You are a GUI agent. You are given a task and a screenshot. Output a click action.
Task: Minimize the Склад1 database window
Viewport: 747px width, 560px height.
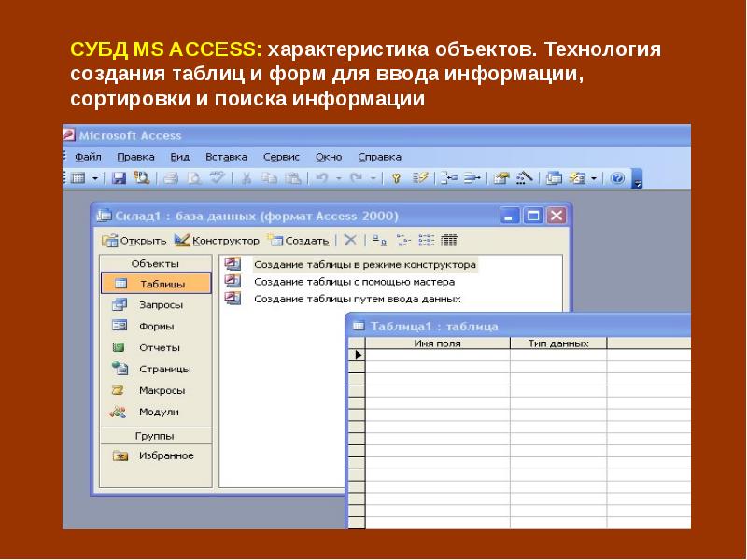pos(510,216)
